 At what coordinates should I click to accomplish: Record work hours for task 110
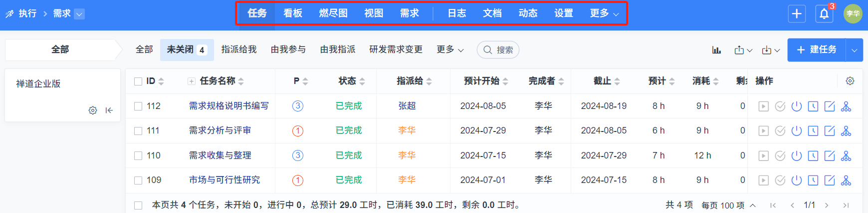pyautogui.click(x=813, y=155)
